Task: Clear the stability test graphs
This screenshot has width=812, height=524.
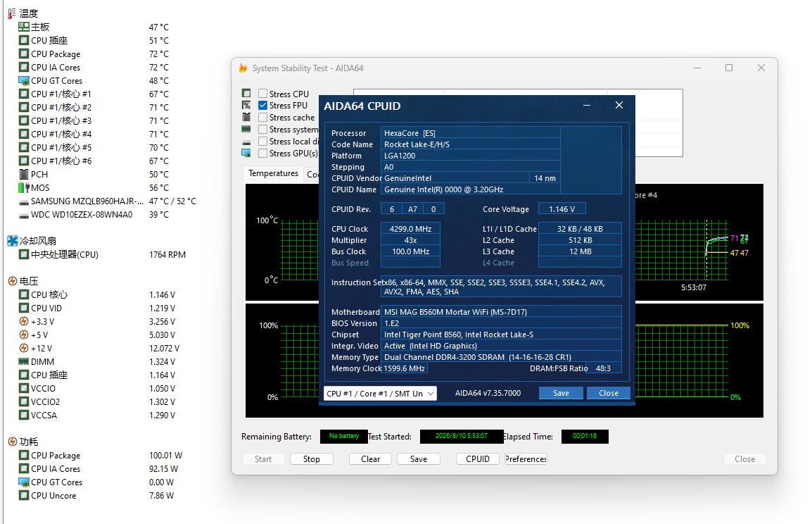Action: pyautogui.click(x=370, y=458)
